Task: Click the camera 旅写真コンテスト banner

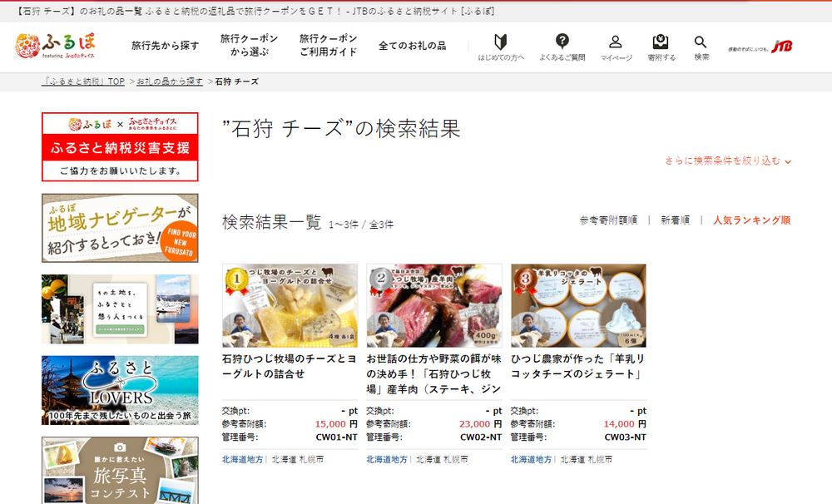Action: (120, 470)
